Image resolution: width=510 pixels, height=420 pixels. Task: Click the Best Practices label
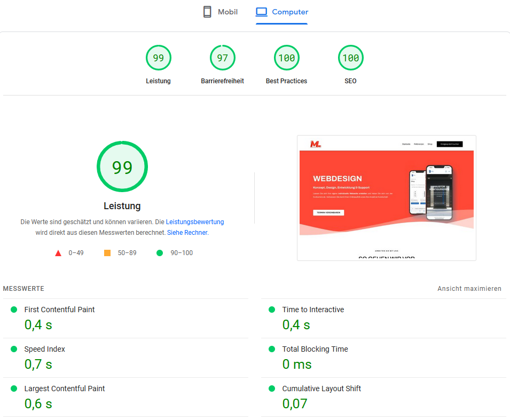287,81
